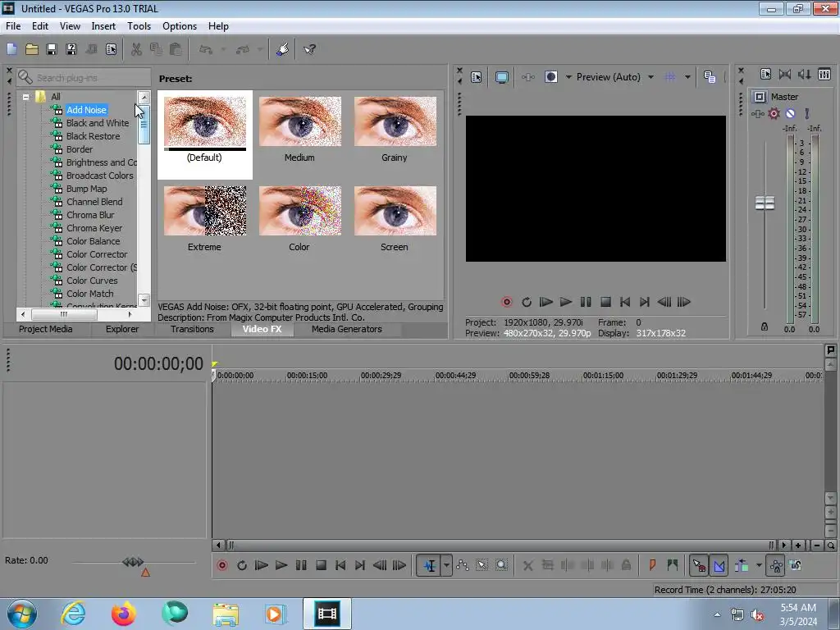Click the Master FX gear icon
840x630 pixels.
(774, 113)
